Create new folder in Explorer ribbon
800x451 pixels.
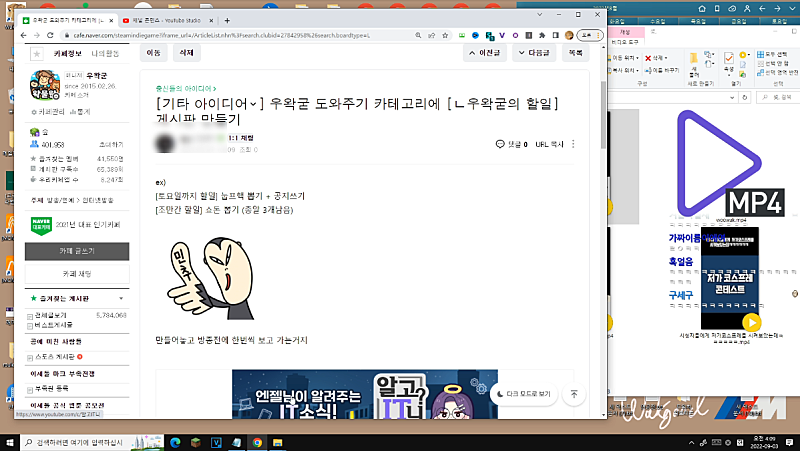(694, 64)
